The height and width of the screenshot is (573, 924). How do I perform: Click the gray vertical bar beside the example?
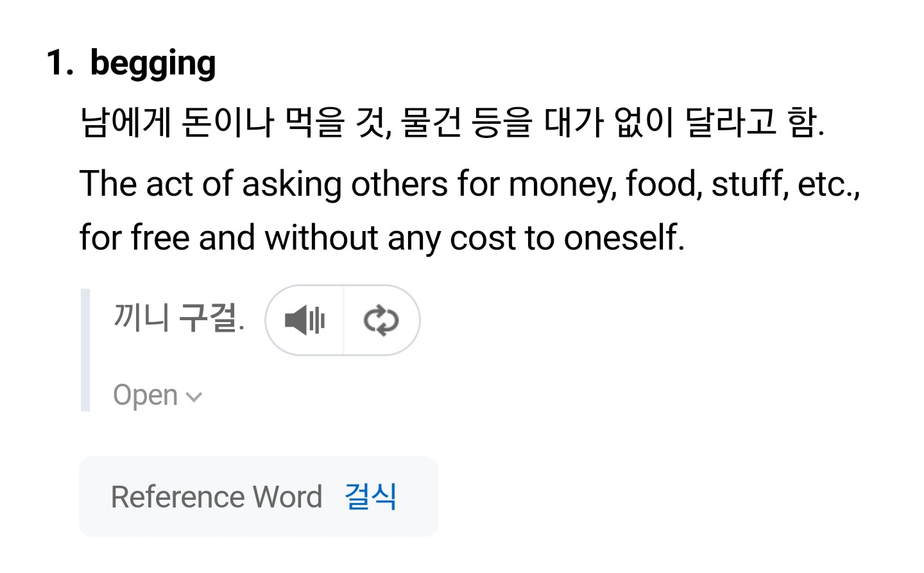[x=85, y=350]
